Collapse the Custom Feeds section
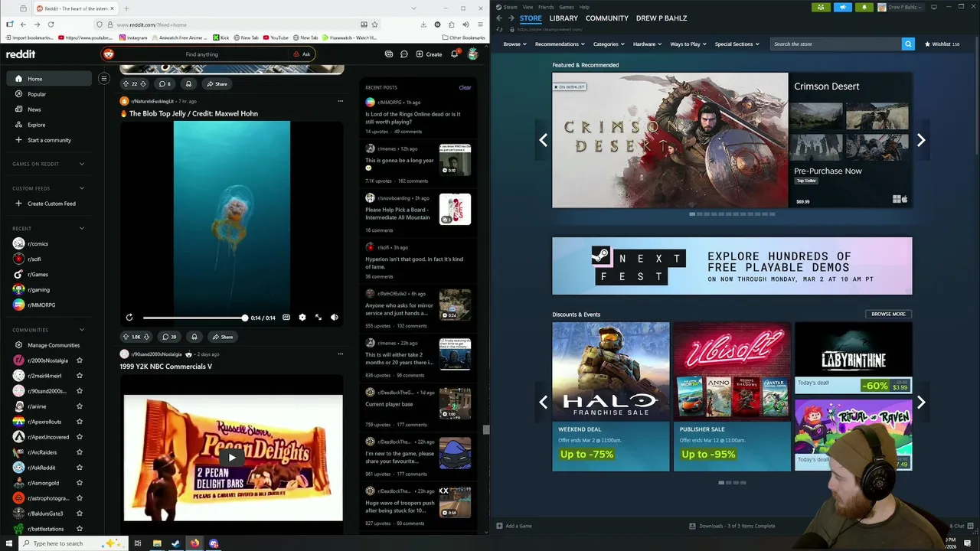Viewport: 980px width, 551px height. point(82,188)
